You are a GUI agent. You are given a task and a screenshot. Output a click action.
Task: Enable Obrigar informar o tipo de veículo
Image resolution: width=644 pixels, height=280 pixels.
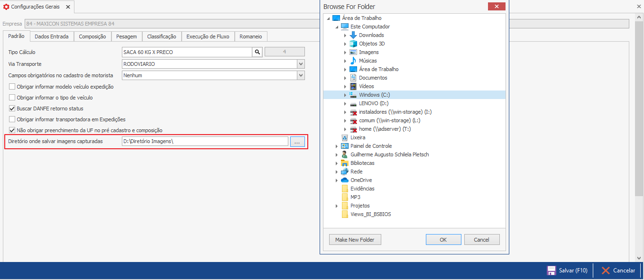pos(12,98)
